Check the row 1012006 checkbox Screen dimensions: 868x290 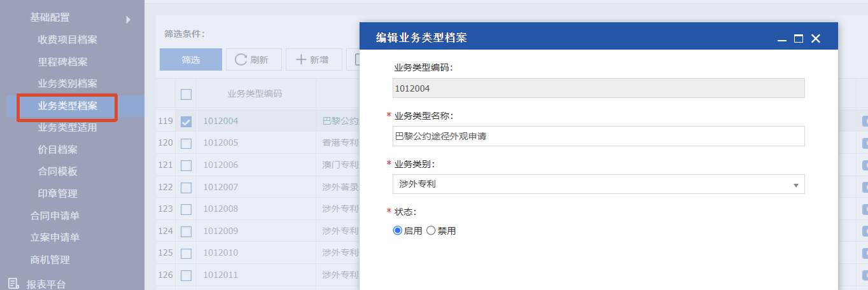(x=186, y=165)
